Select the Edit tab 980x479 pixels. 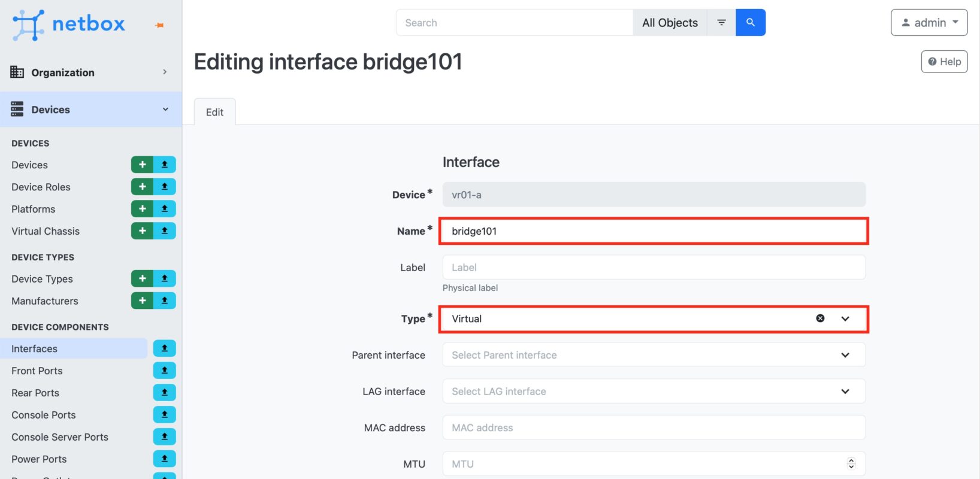point(214,112)
